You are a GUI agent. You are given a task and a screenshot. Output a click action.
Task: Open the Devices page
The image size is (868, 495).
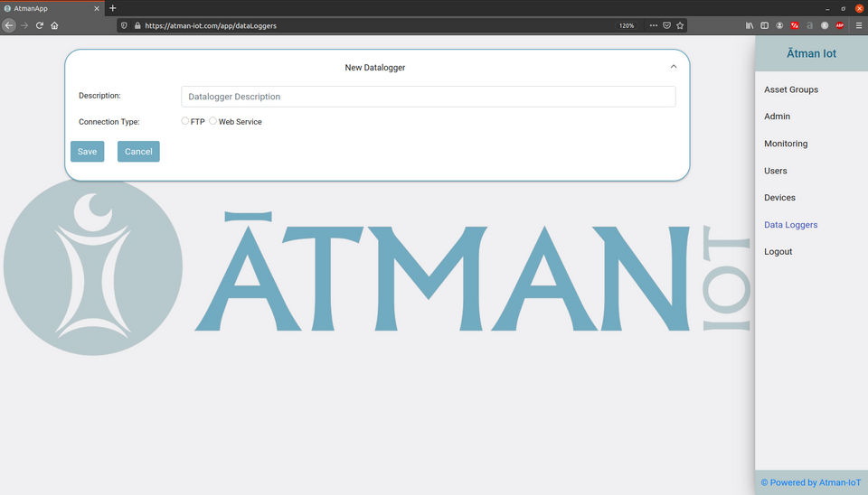(x=779, y=198)
